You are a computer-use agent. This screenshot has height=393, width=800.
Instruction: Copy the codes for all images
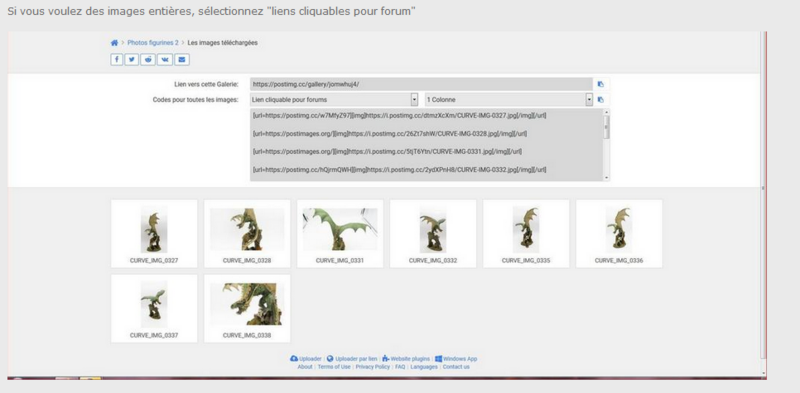(601, 100)
